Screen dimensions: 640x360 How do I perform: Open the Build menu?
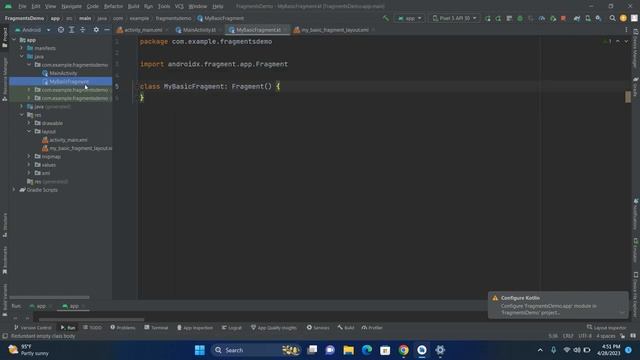click(133, 6)
